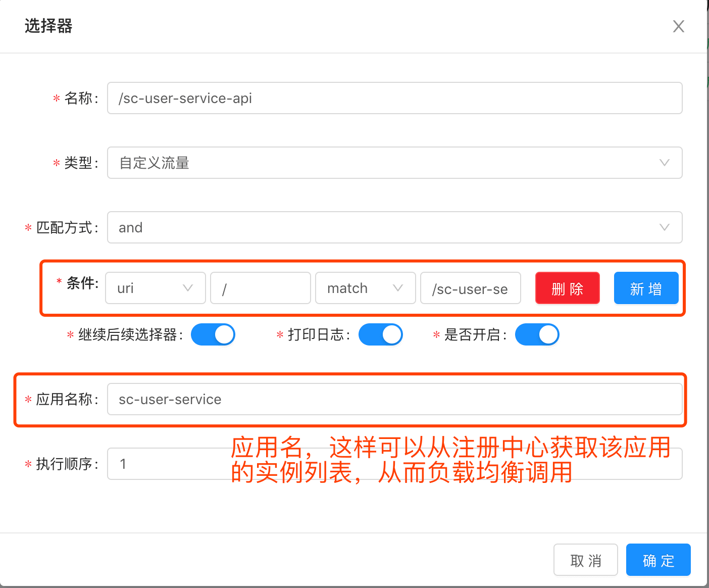709x588 pixels.
Task: Click the 匹配方式 dropdown chevron
Action: tap(664, 227)
